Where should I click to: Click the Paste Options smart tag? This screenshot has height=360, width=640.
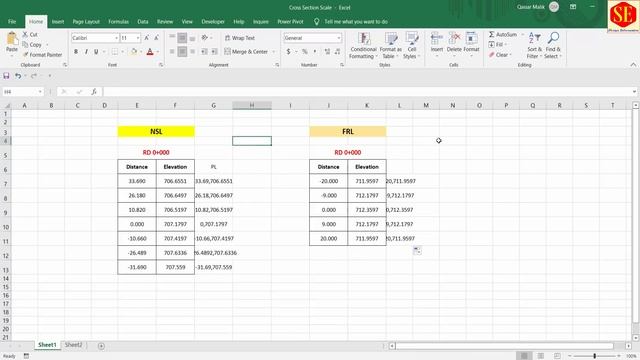417,251
